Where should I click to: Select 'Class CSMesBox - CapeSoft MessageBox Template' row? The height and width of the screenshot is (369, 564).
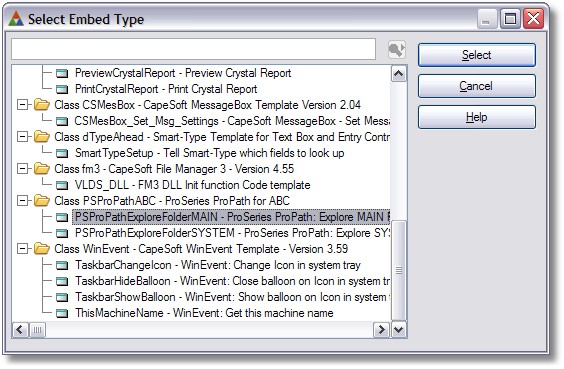coord(207,105)
